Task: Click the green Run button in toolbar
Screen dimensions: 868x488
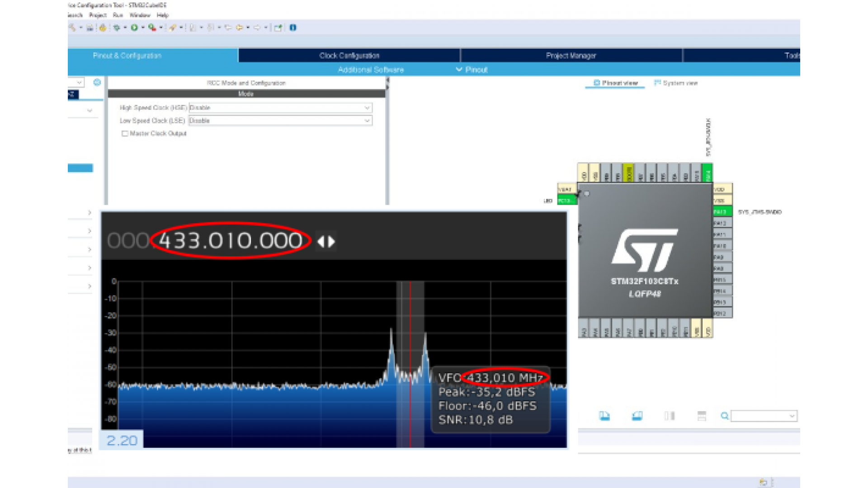Action: click(x=134, y=28)
